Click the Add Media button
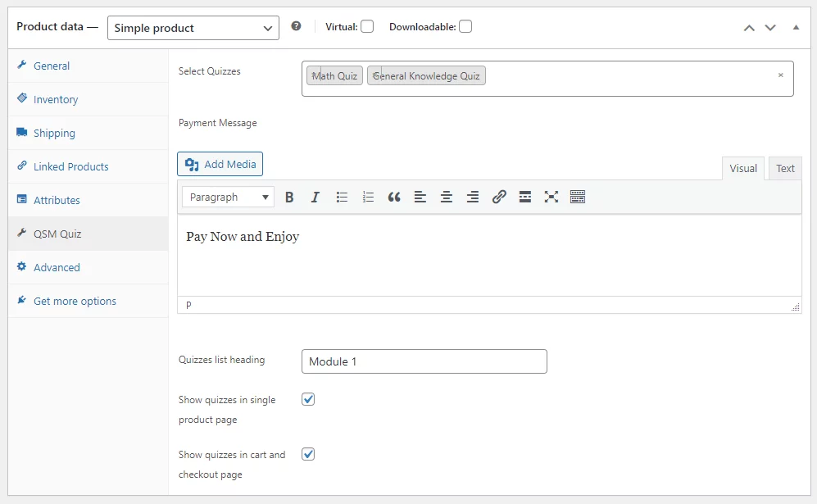 point(220,164)
